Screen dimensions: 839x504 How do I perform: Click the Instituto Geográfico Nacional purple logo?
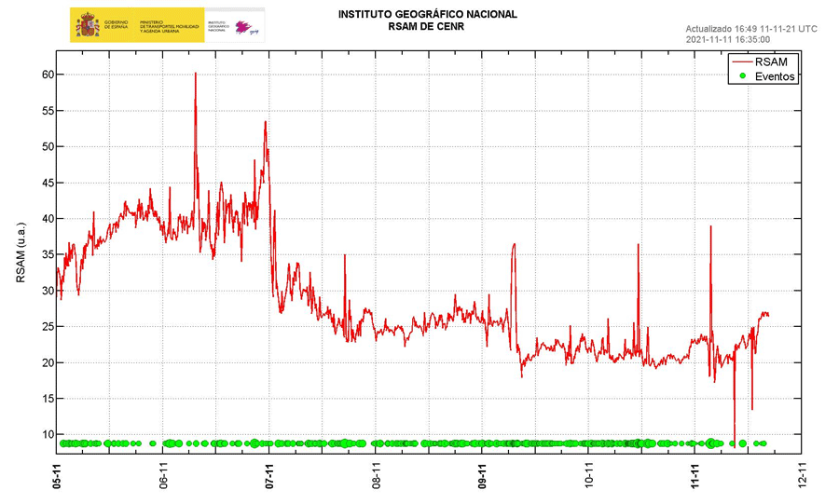(x=247, y=27)
